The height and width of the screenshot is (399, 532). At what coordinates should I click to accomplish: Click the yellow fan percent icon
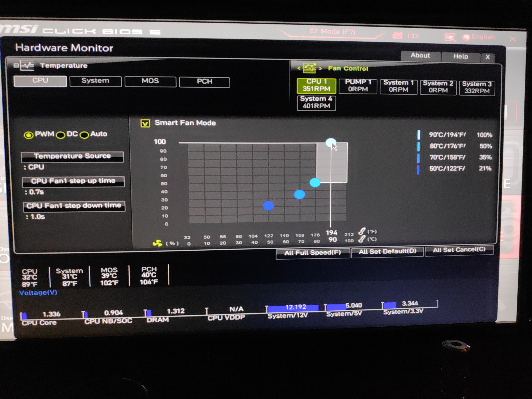click(158, 243)
